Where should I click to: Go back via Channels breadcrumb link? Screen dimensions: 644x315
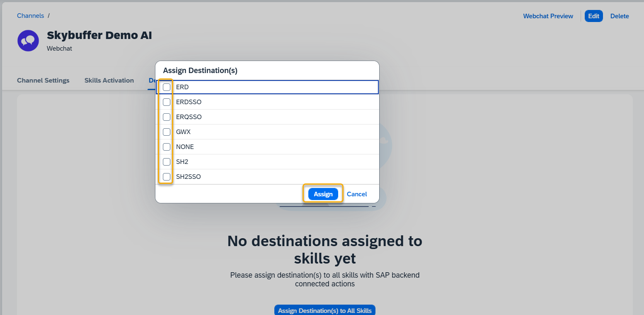point(30,16)
